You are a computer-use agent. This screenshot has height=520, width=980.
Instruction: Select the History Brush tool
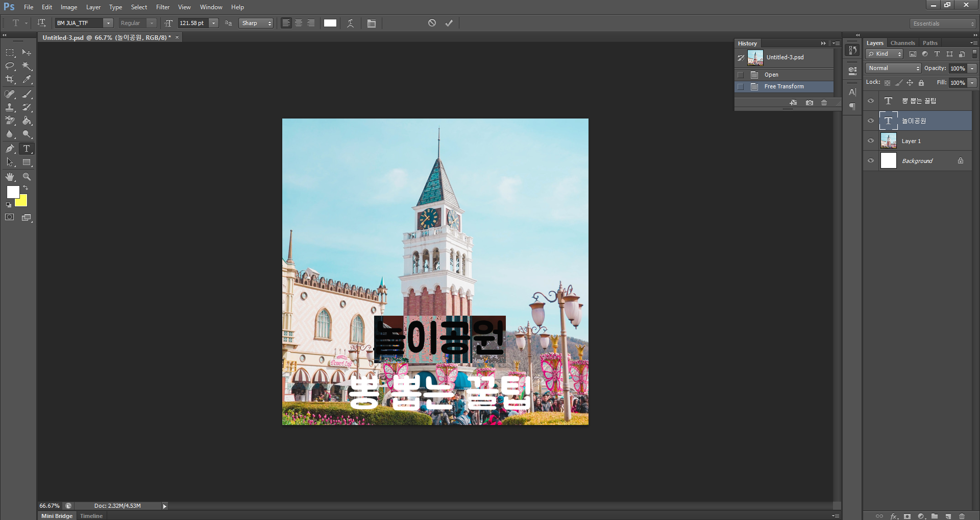click(x=27, y=107)
